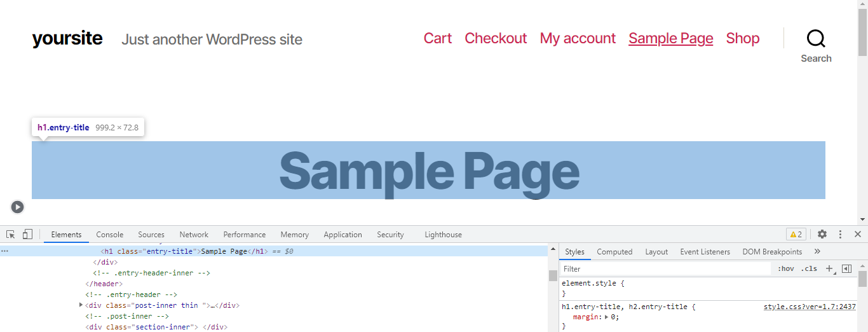Go to the Checkout page link
The width and height of the screenshot is (868, 332).
[x=496, y=38]
